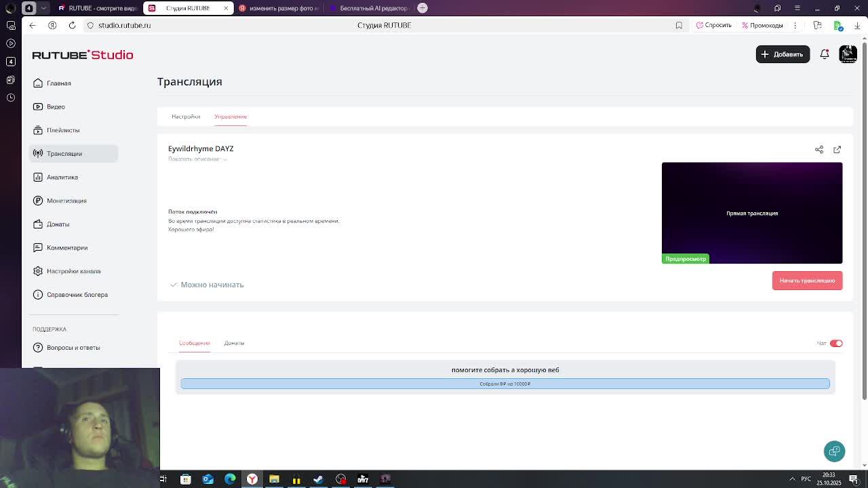Click the share stream icon

tap(819, 149)
